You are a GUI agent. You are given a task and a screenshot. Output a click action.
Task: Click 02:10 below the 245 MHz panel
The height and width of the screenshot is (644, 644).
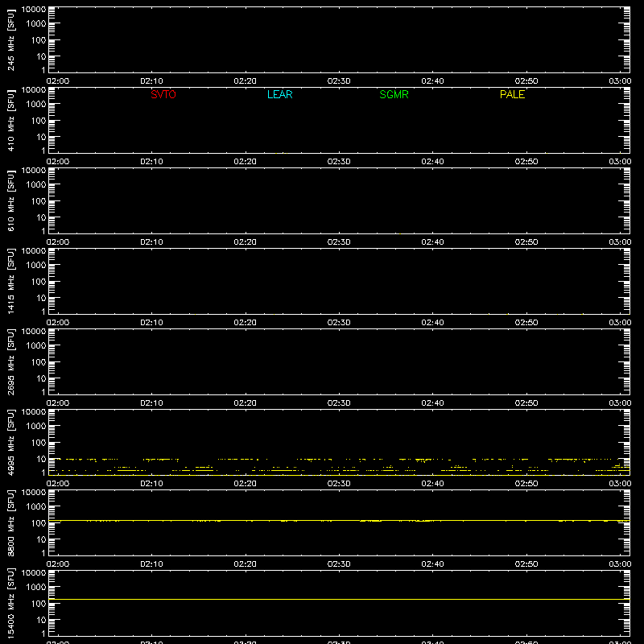(151, 81)
